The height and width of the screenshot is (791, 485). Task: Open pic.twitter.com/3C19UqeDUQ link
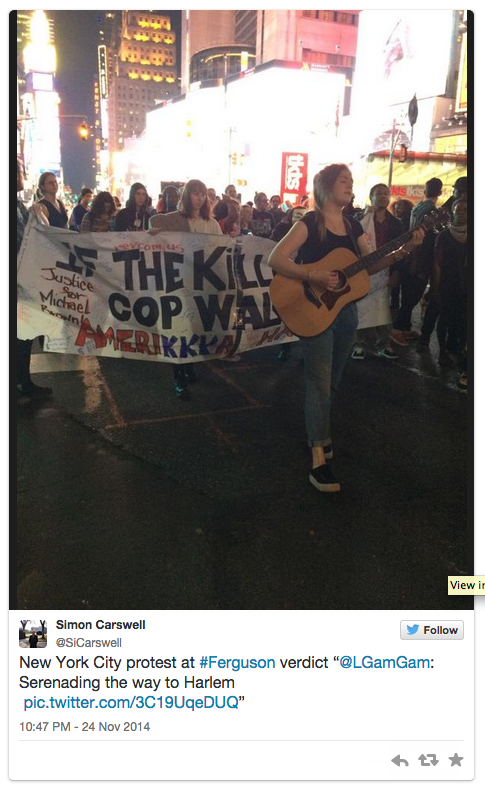[131, 702]
